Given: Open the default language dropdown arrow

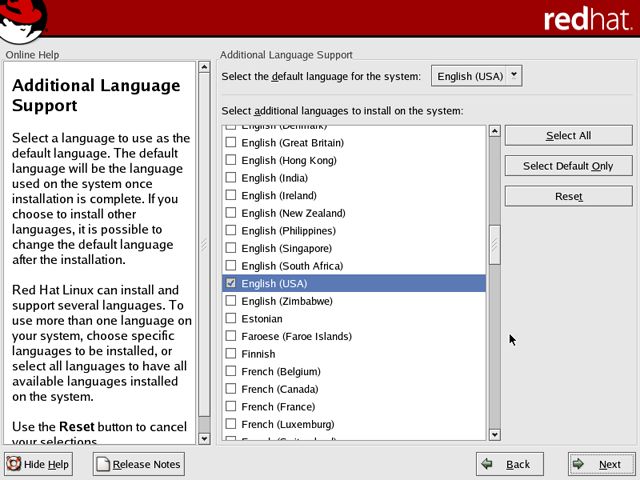Looking at the screenshot, I should pyautogui.click(x=513, y=75).
